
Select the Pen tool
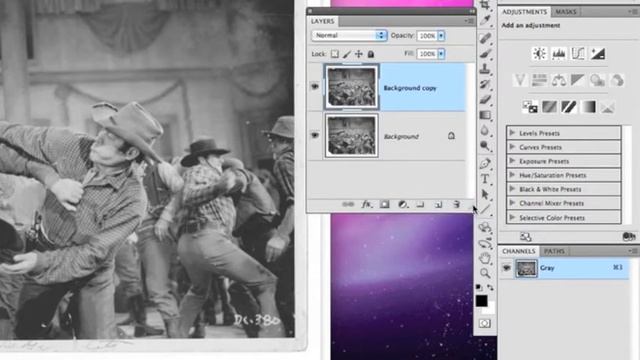[x=485, y=164]
